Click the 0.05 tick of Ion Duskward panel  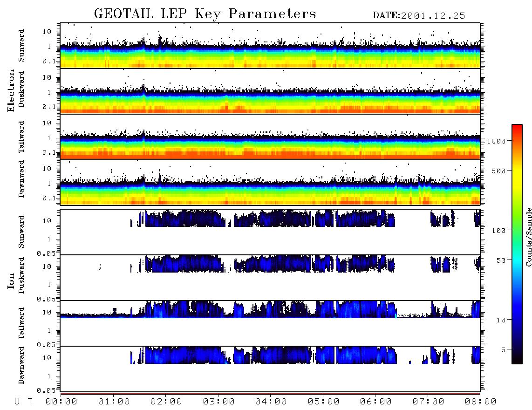[46, 299]
